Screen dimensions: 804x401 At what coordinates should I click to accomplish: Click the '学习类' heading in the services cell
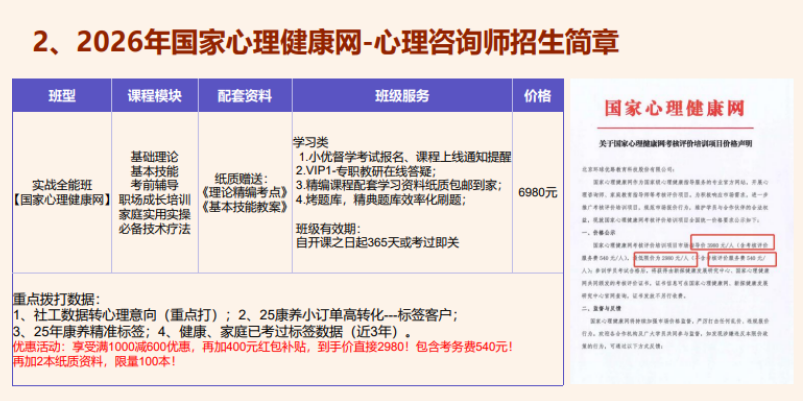coord(311,142)
